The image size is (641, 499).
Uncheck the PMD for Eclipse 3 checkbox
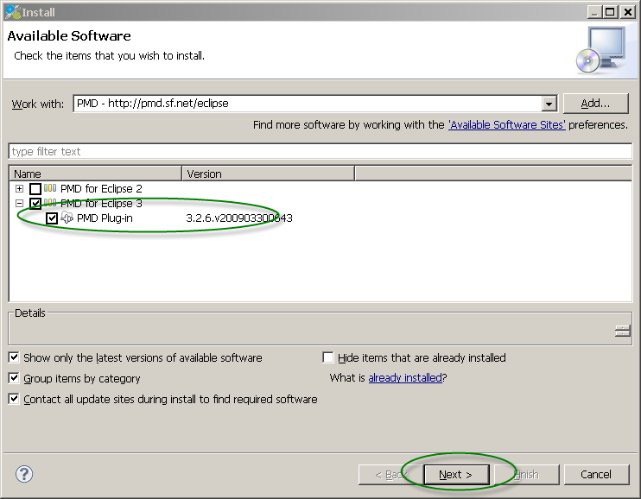[35, 203]
